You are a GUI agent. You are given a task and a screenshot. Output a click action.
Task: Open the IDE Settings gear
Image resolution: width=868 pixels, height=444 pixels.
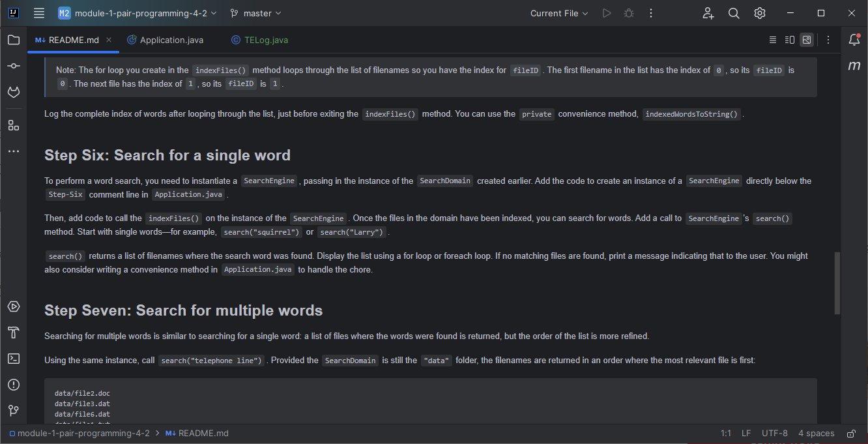pyautogui.click(x=759, y=13)
